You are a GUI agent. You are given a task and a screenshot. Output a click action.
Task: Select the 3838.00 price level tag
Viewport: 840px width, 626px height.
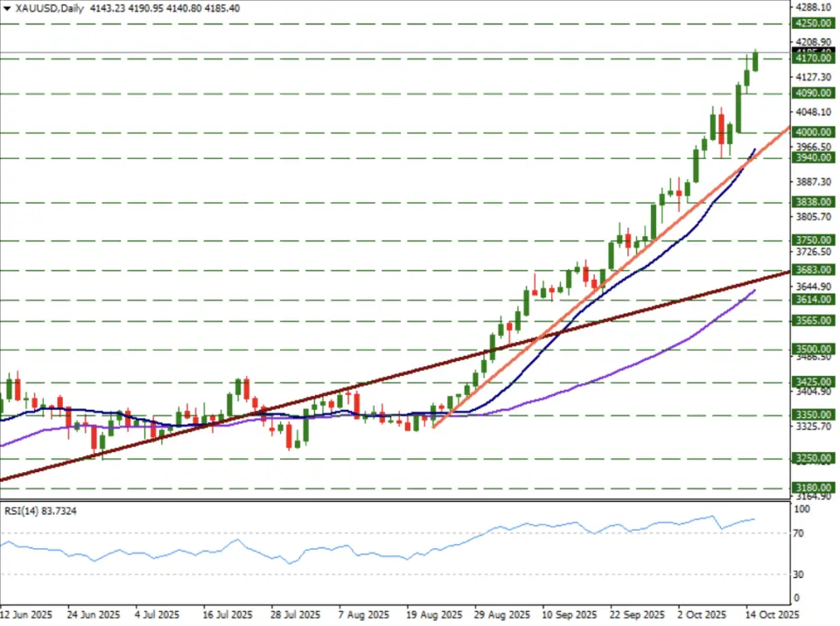[x=813, y=202]
